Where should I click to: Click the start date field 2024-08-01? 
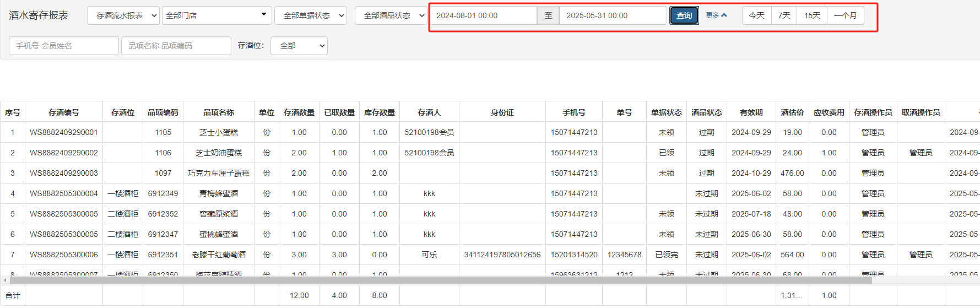coord(483,15)
